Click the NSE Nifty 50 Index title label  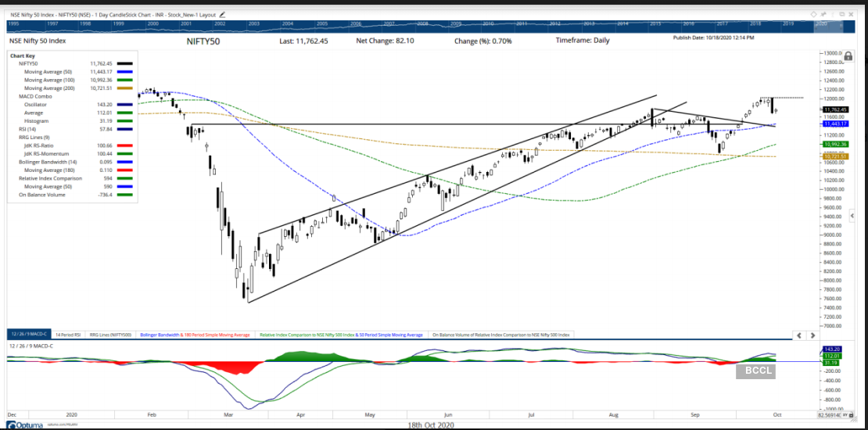click(36, 41)
